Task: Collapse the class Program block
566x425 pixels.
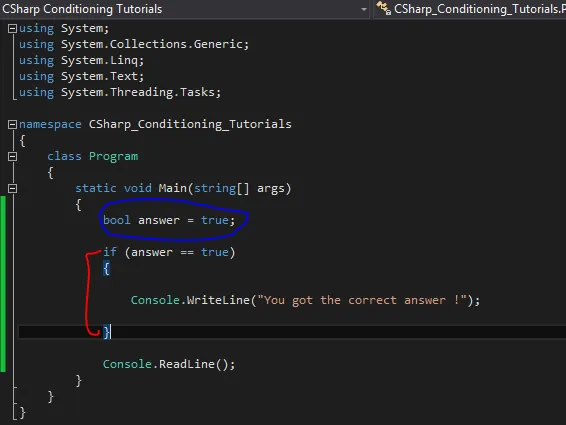Action: pyautogui.click(x=12, y=156)
